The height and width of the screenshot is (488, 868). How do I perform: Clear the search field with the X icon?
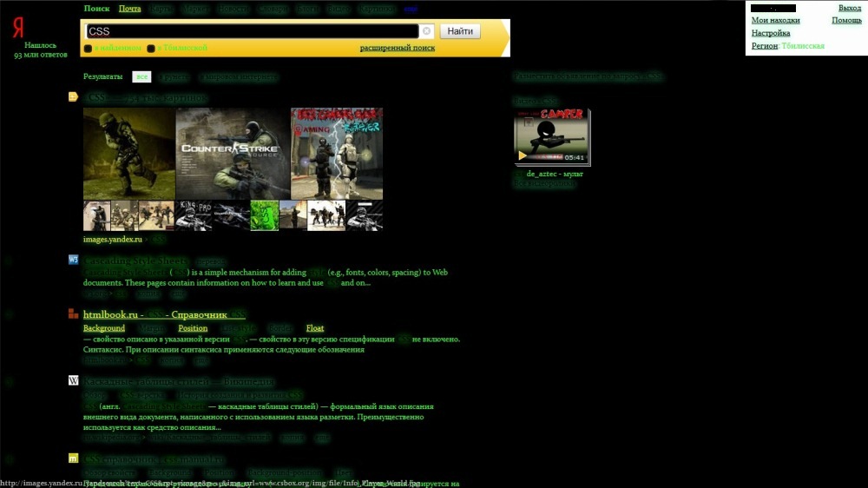pyautogui.click(x=426, y=31)
